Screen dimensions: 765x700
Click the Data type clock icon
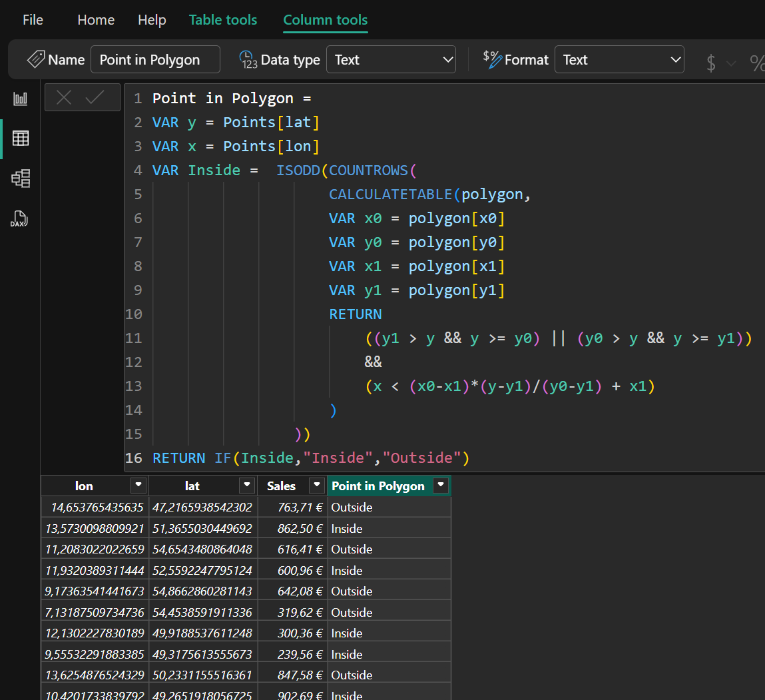tap(248, 59)
